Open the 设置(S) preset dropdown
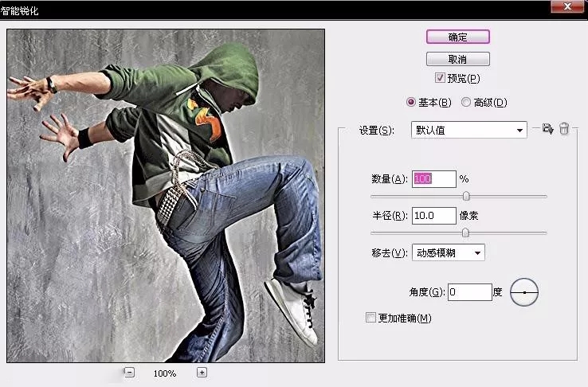588x387 pixels. (x=469, y=130)
